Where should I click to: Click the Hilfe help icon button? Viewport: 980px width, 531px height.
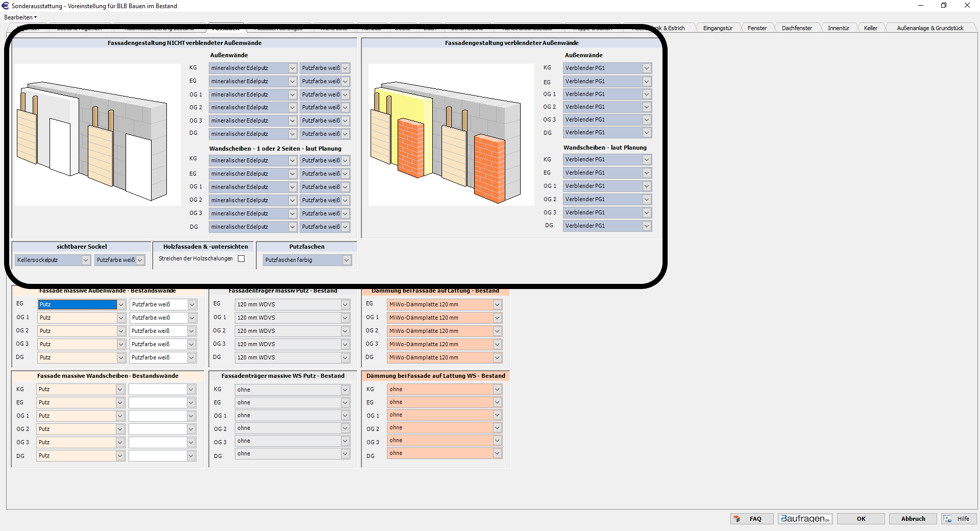point(958,519)
